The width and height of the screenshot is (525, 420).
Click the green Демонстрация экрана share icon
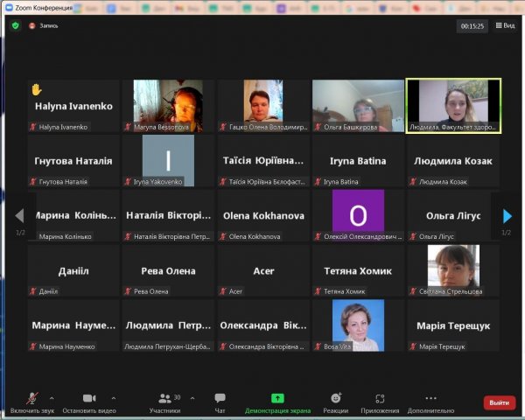[277, 398]
